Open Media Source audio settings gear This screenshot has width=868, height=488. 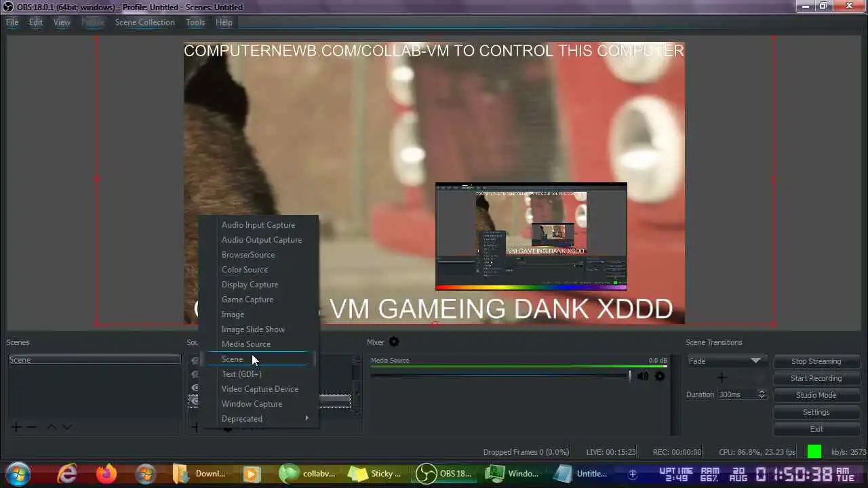(659, 376)
